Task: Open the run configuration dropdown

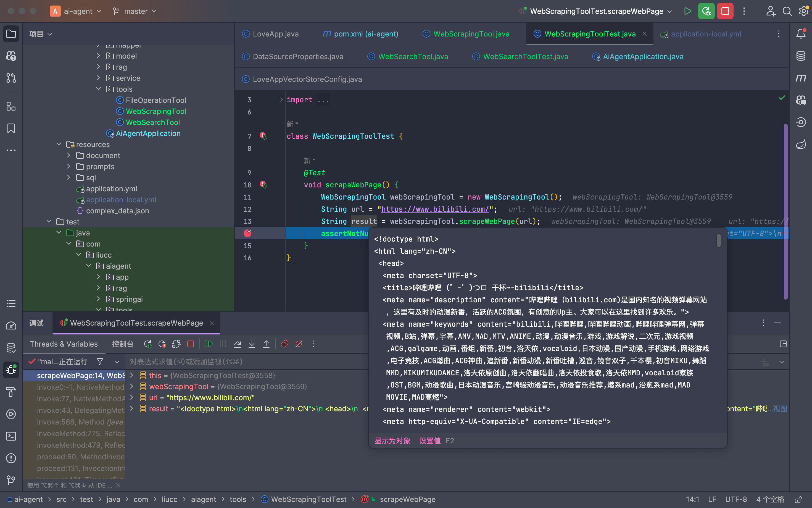Action: pyautogui.click(x=595, y=11)
